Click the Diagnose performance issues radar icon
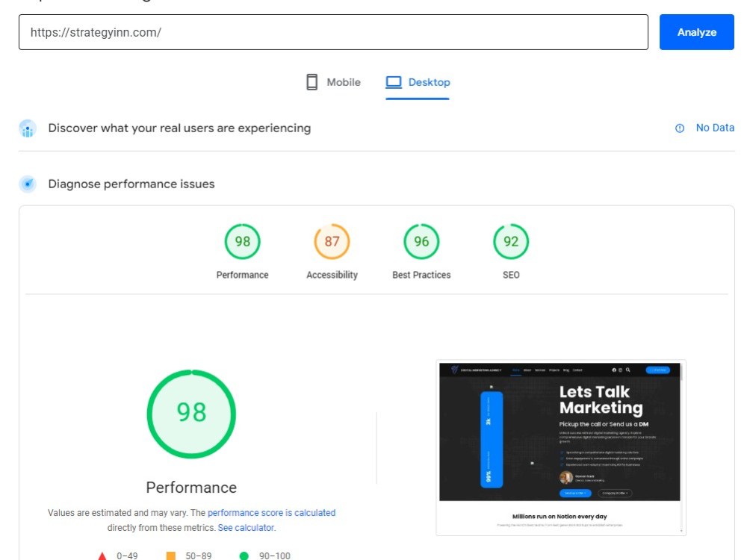This screenshot has width=747, height=560. tap(28, 184)
